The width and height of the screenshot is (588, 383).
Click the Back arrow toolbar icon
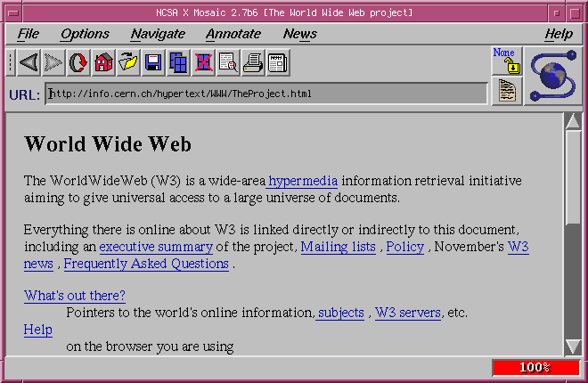coord(29,62)
